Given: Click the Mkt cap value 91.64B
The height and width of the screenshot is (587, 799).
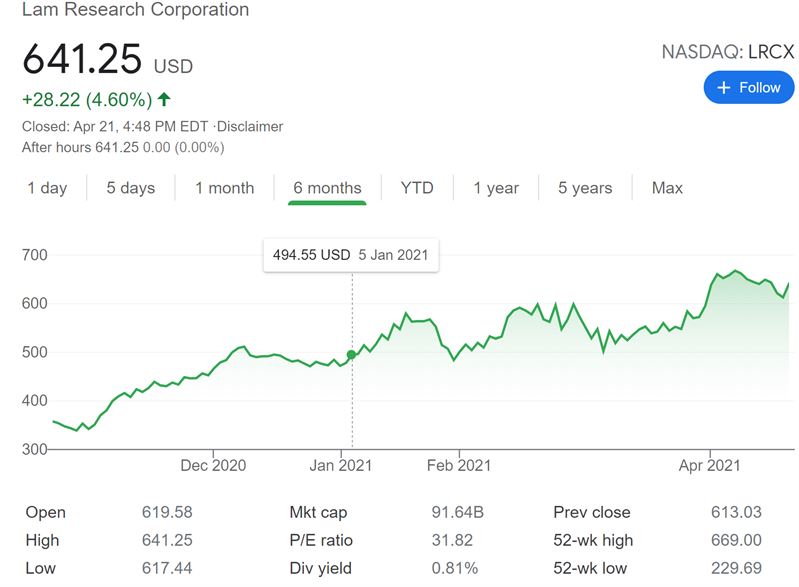Looking at the screenshot, I should (457, 513).
